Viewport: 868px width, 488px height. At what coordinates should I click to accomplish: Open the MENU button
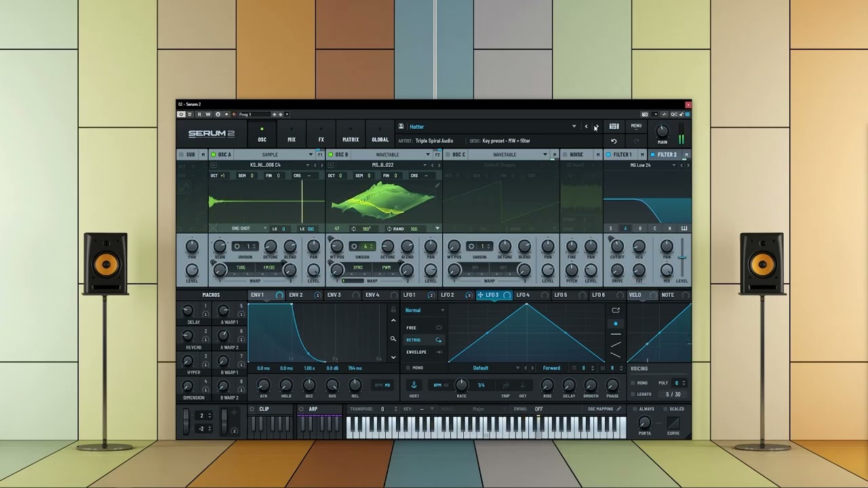[x=636, y=126]
